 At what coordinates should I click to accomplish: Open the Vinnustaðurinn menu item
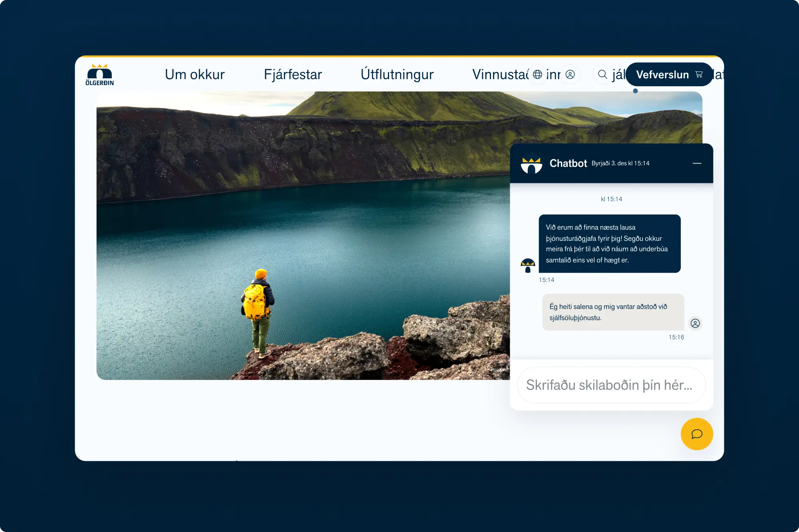499,74
